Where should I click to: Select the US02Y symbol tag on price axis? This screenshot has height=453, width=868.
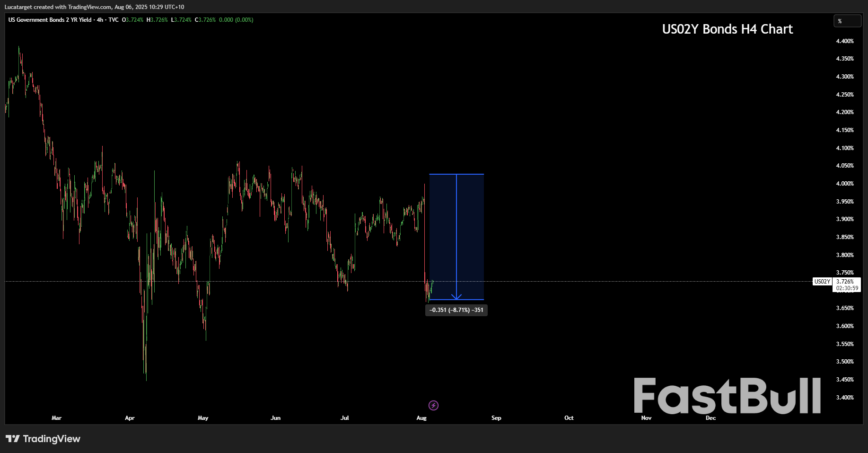tap(822, 282)
